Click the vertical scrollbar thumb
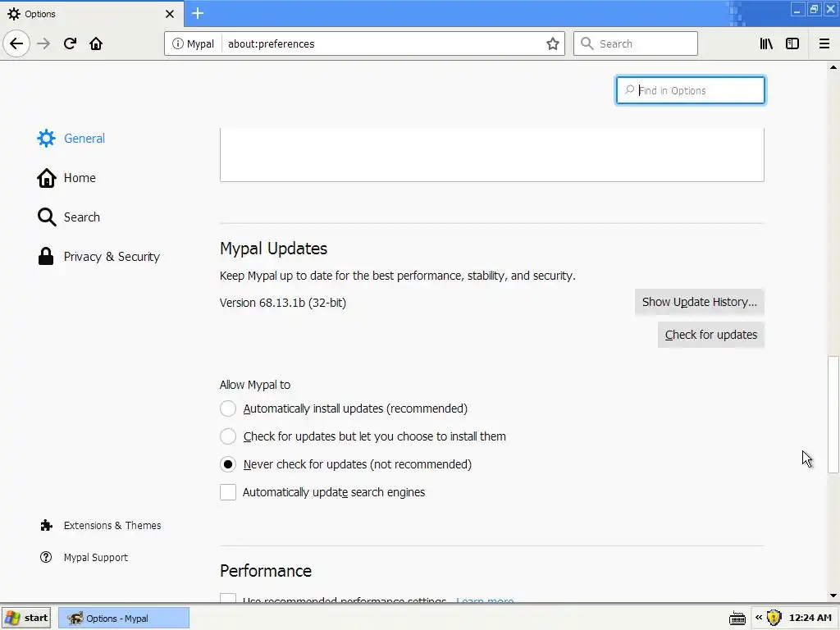This screenshot has height=630, width=840. tap(833, 414)
